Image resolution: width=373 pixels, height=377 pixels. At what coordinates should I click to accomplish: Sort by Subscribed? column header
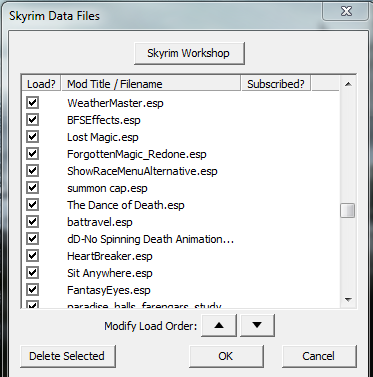click(276, 84)
